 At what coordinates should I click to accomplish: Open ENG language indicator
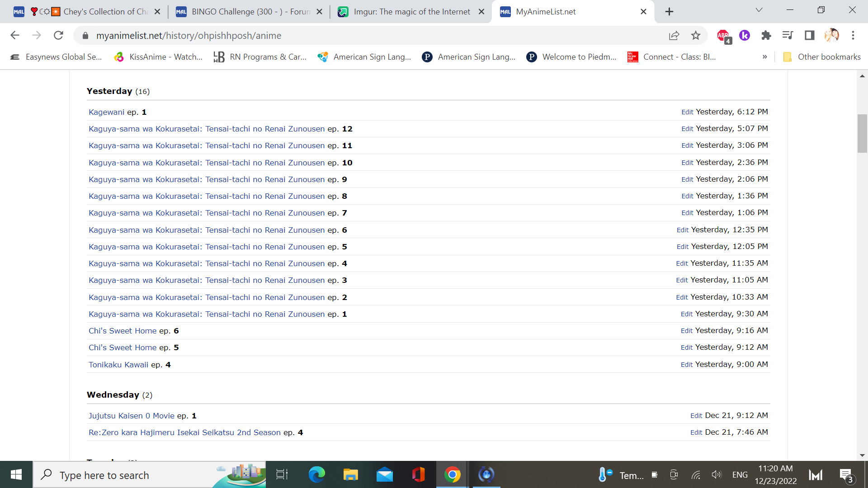[x=740, y=475]
